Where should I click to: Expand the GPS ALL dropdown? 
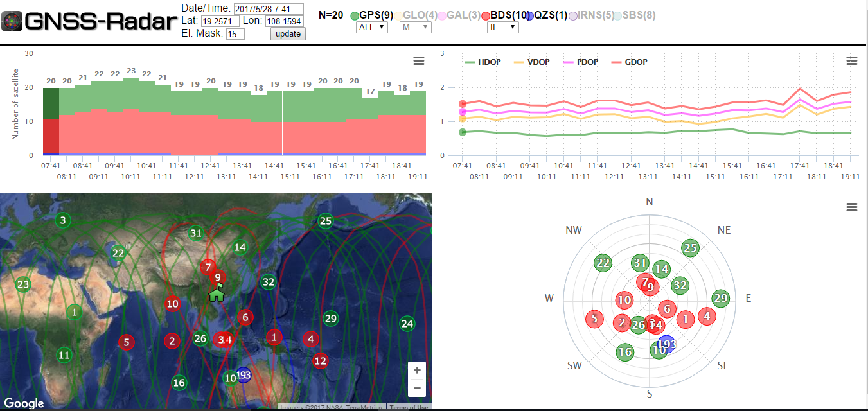[x=372, y=27]
